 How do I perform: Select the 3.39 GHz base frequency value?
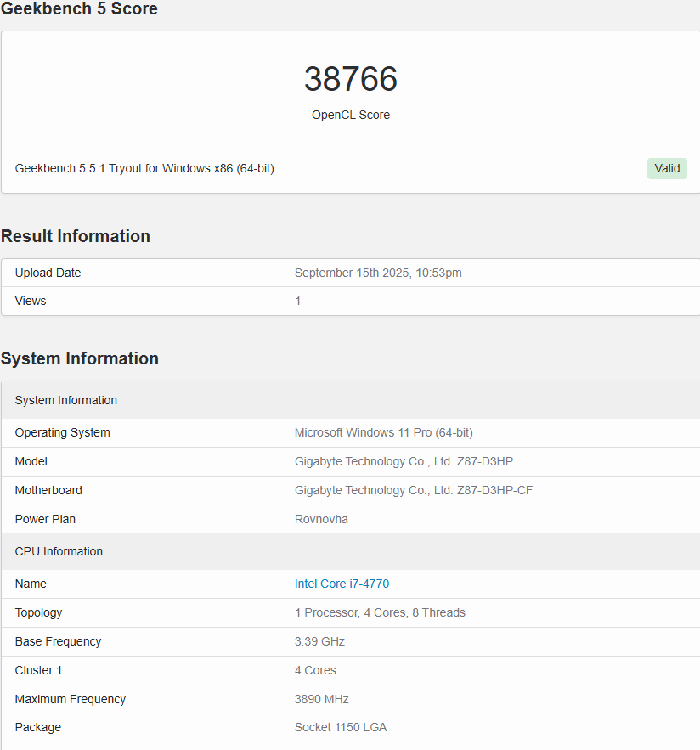point(319,641)
